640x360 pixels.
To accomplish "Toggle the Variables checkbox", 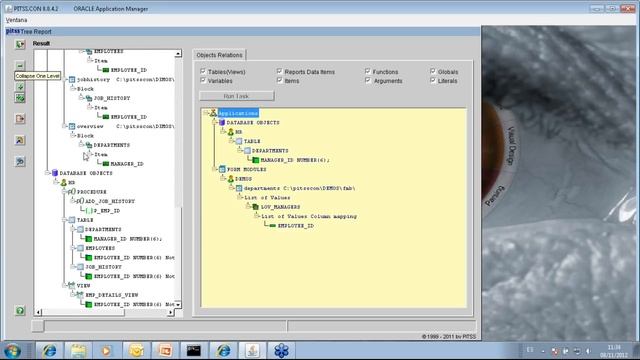I will [x=203, y=80].
